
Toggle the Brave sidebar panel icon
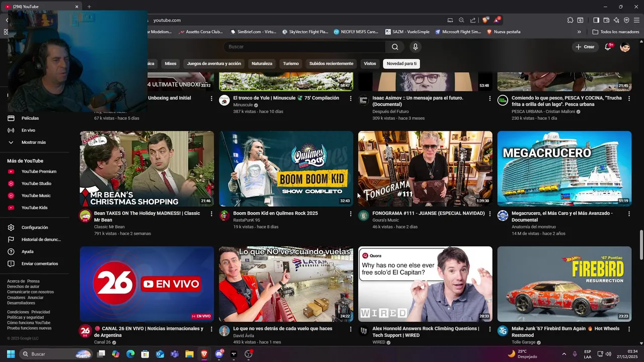pyautogui.click(x=596, y=20)
